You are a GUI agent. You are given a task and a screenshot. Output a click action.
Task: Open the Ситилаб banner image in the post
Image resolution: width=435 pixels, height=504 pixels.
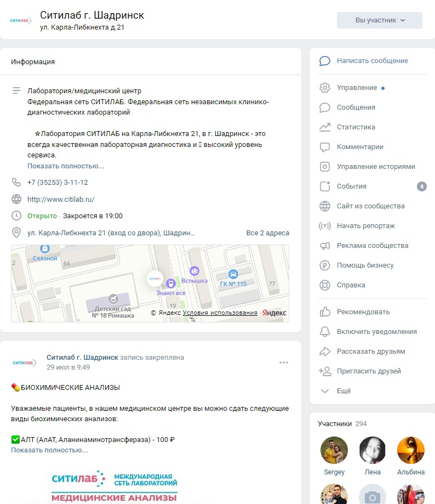click(x=115, y=486)
